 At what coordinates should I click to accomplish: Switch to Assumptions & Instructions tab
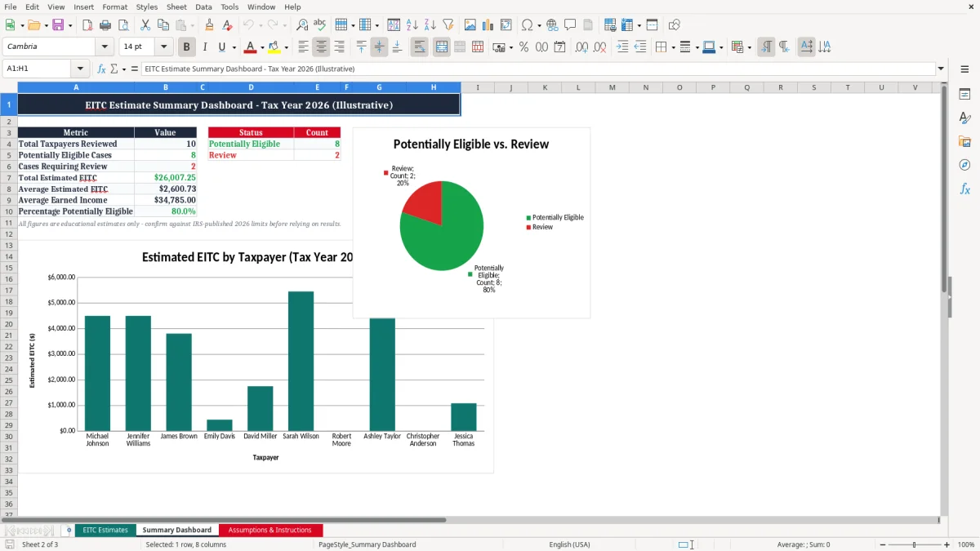click(x=270, y=530)
